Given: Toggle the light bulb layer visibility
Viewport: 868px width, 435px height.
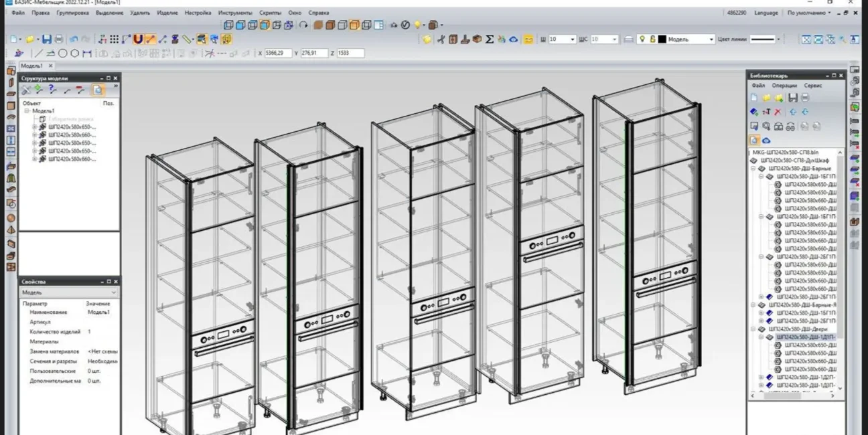Looking at the screenshot, I should (641, 39).
